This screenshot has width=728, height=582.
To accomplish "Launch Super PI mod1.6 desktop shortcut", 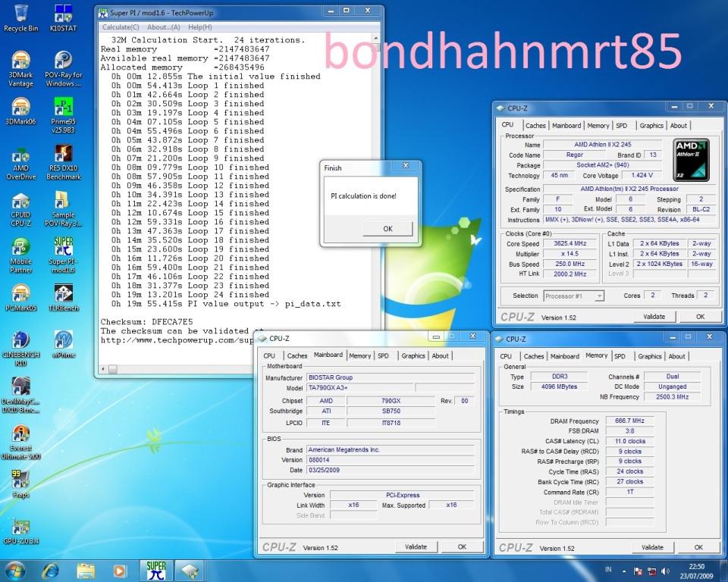I will point(63,255).
